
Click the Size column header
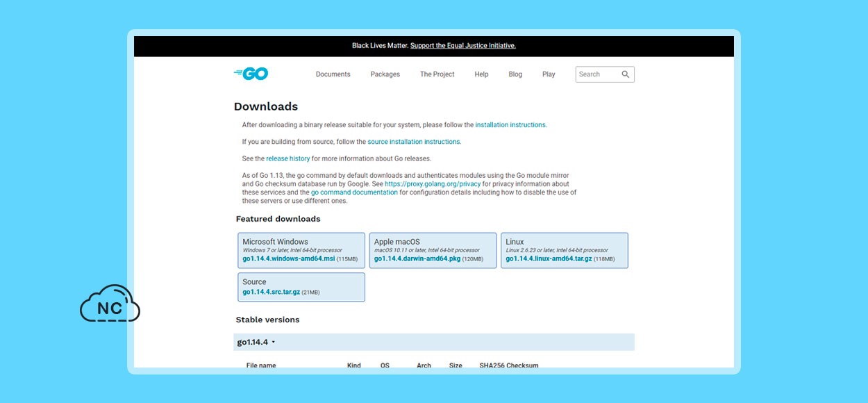(x=456, y=365)
